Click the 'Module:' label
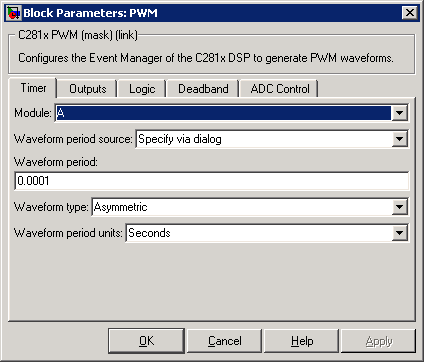 point(33,113)
